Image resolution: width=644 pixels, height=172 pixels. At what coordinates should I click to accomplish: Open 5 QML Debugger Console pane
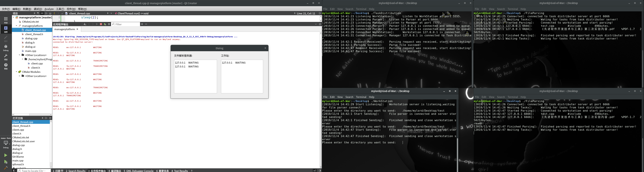[139, 170]
